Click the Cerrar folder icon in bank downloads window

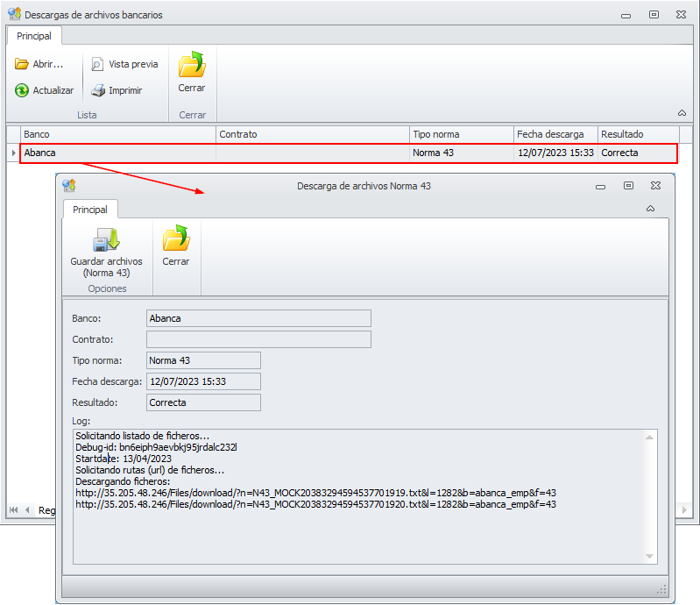(x=192, y=64)
